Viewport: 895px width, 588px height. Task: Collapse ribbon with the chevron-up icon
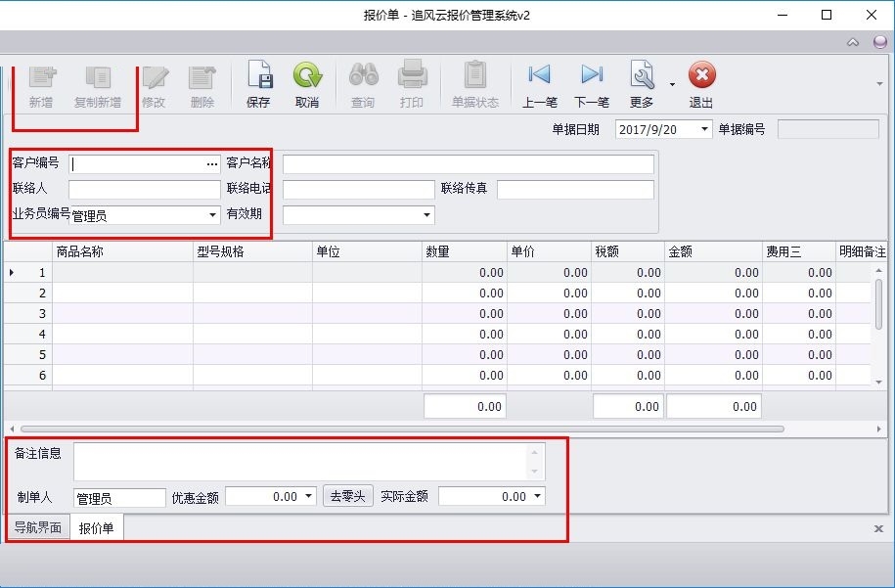[853, 42]
